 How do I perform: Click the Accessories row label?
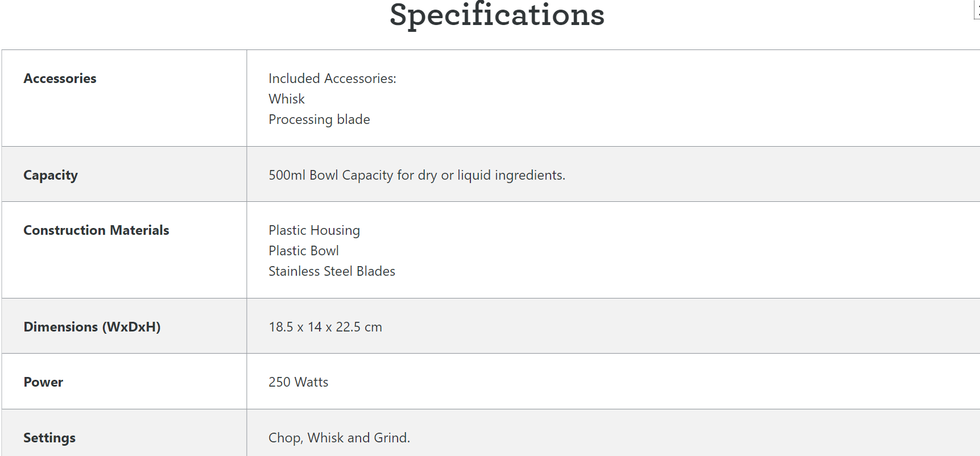[60, 78]
